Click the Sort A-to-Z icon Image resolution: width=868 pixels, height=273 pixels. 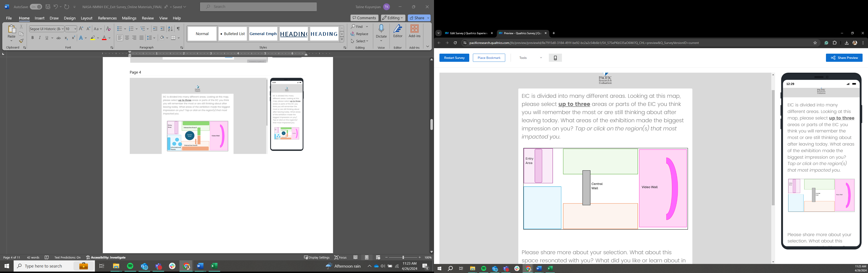[x=170, y=29]
